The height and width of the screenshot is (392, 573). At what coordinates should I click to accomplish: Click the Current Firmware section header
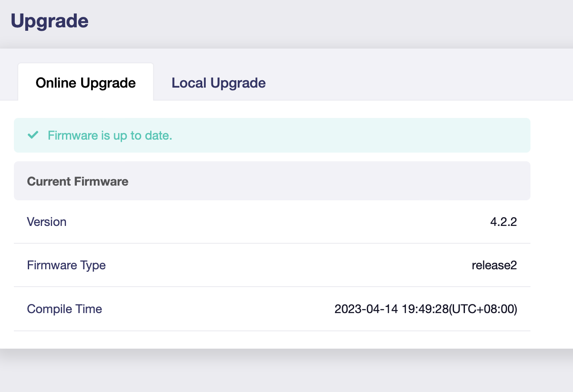(78, 181)
